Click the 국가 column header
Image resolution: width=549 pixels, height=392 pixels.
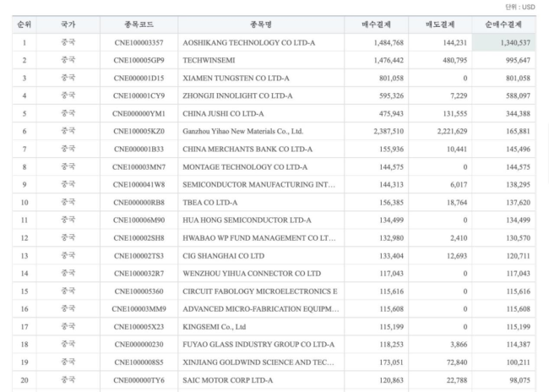click(68, 24)
